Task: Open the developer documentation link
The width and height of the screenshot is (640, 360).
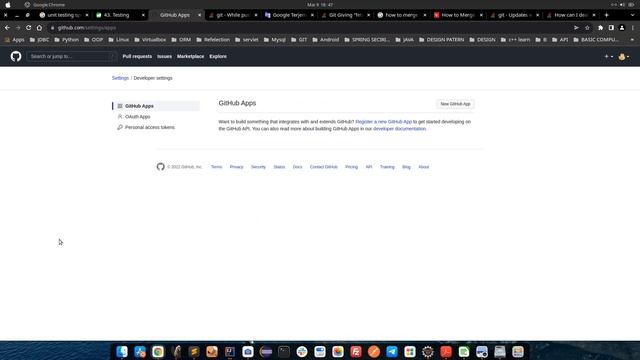Action: [x=400, y=129]
